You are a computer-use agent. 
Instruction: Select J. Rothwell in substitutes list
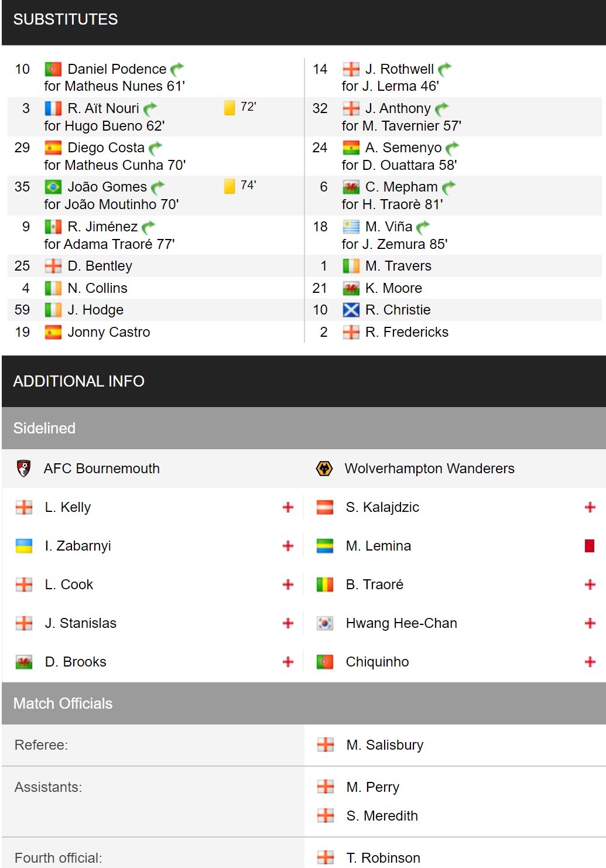click(399, 69)
